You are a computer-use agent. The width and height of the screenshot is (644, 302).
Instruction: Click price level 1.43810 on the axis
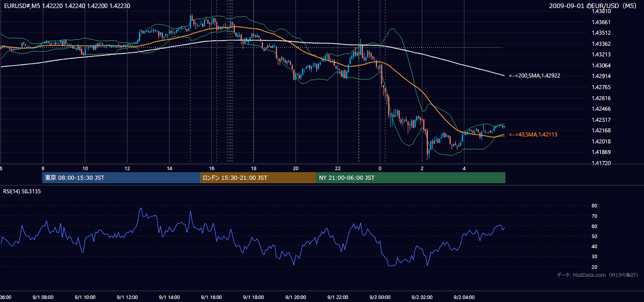(x=602, y=11)
